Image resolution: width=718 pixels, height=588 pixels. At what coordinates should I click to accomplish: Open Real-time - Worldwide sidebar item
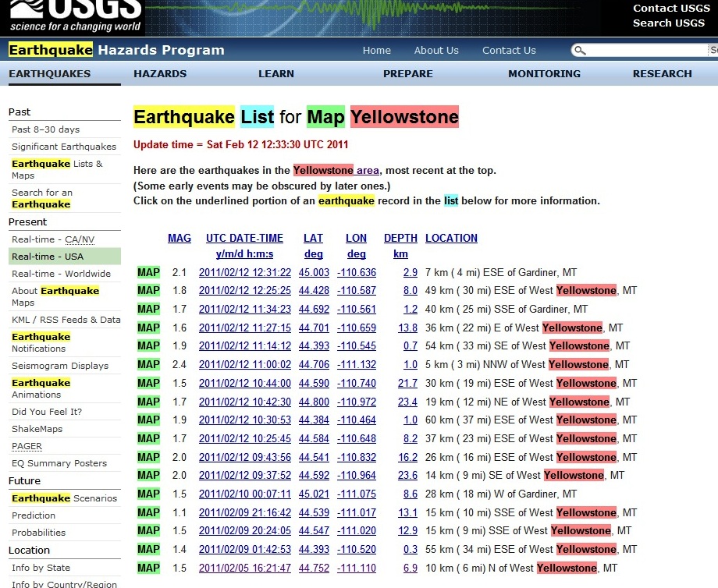coord(62,274)
